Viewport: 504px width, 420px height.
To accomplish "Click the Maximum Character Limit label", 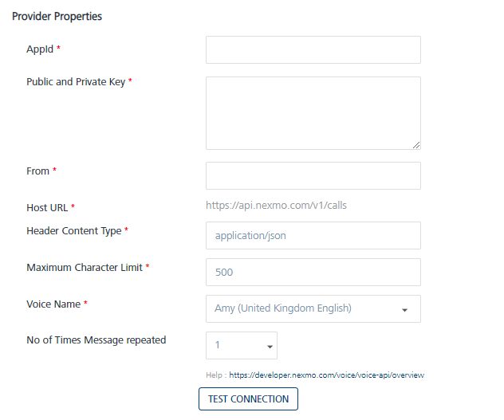I will click(x=85, y=267).
